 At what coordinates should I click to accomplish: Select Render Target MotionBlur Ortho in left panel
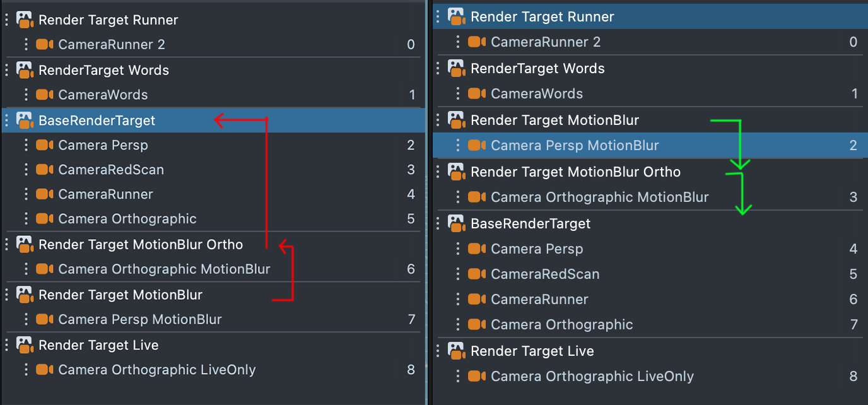coord(140,245)
